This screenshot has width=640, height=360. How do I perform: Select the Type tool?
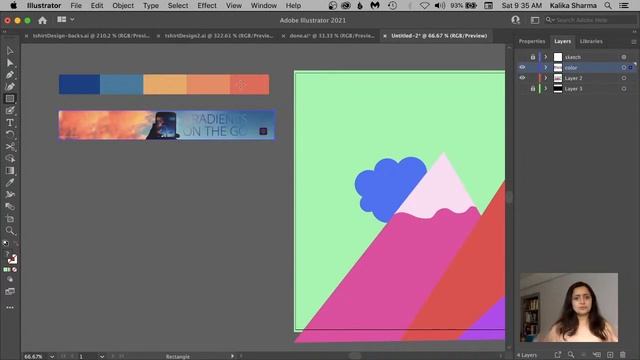click(10, 122)
